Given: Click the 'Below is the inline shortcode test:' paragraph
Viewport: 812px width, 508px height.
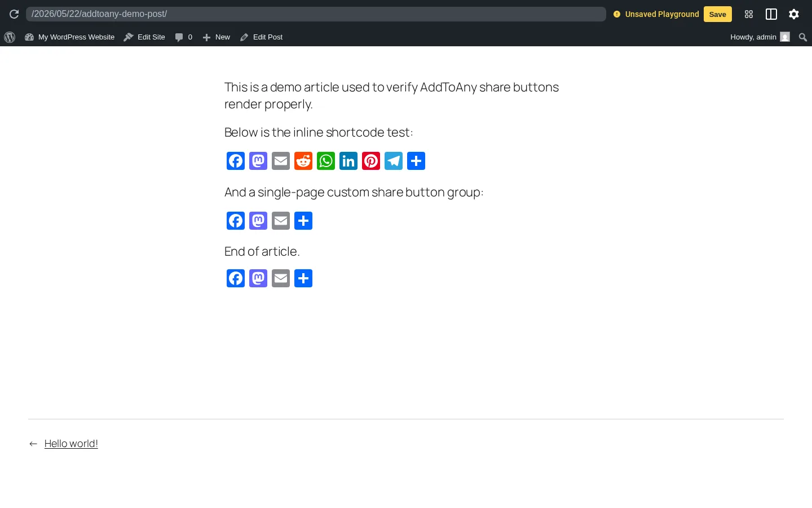Looking at the screenshot, I should [x=319, y=132].
